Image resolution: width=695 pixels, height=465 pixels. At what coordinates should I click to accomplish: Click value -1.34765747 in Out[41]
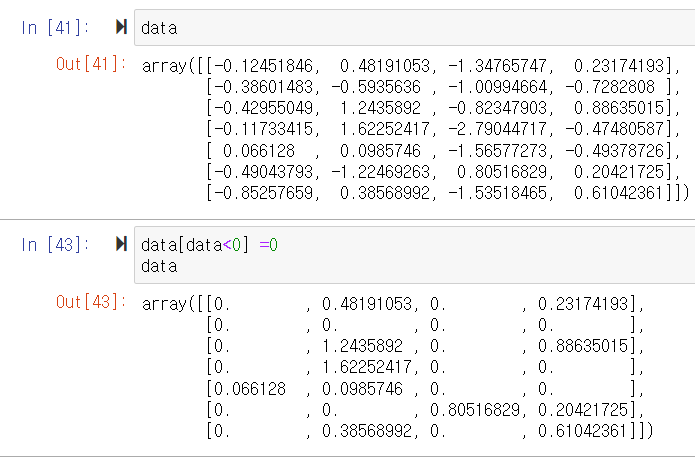click(x=497, y=66)
